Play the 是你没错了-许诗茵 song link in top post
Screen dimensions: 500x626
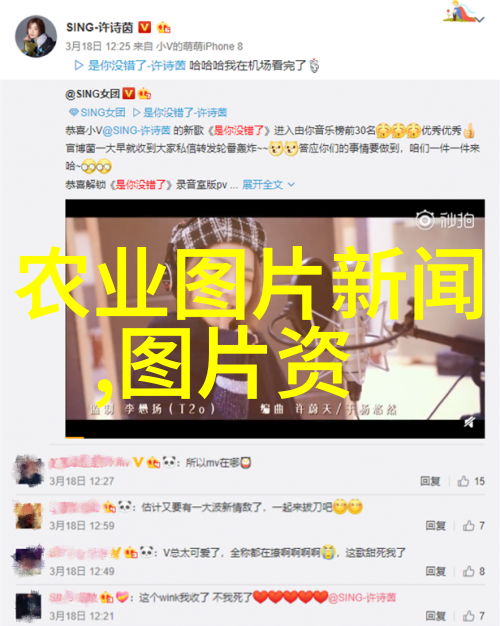tap(131, 65)
